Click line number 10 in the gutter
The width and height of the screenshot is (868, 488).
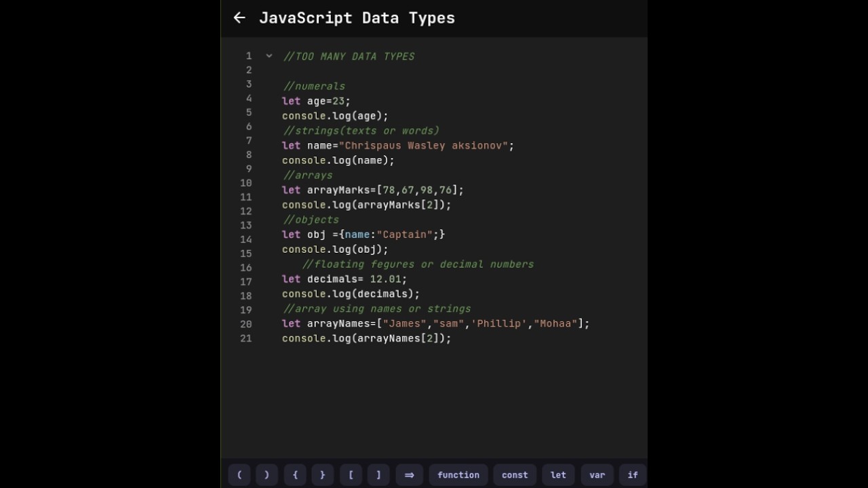tap(245, 183)
